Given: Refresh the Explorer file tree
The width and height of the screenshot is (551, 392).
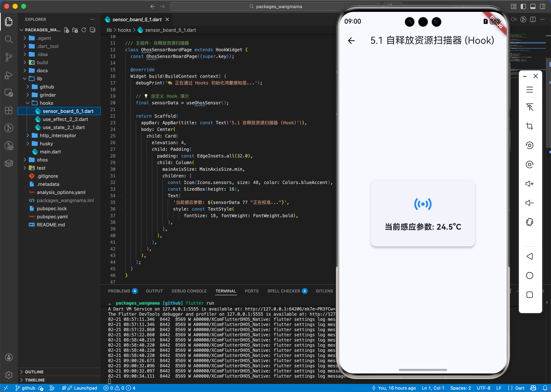Looking at the screenshot, I should [84, 30].
